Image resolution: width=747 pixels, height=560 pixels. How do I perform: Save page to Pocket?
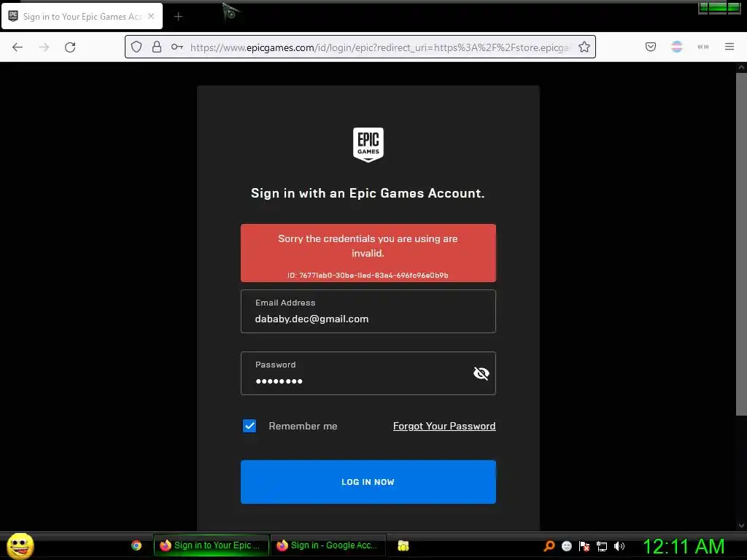pyautogui.click(x=651, y=47)
